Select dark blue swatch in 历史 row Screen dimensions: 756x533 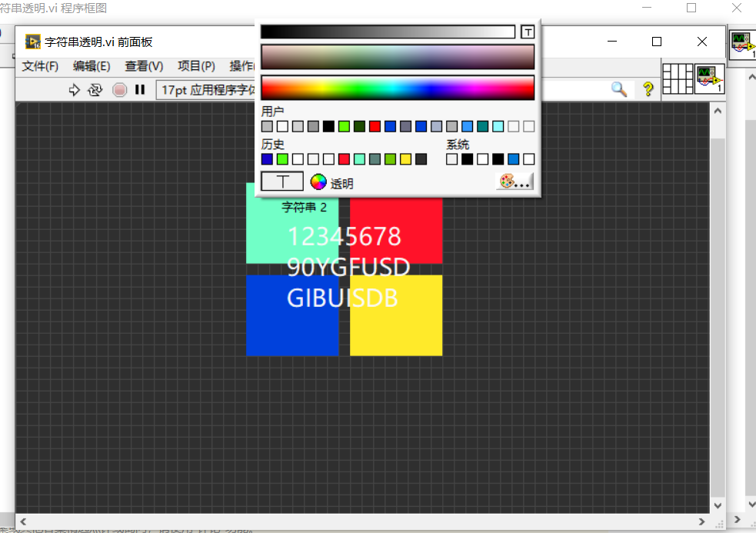267,159
